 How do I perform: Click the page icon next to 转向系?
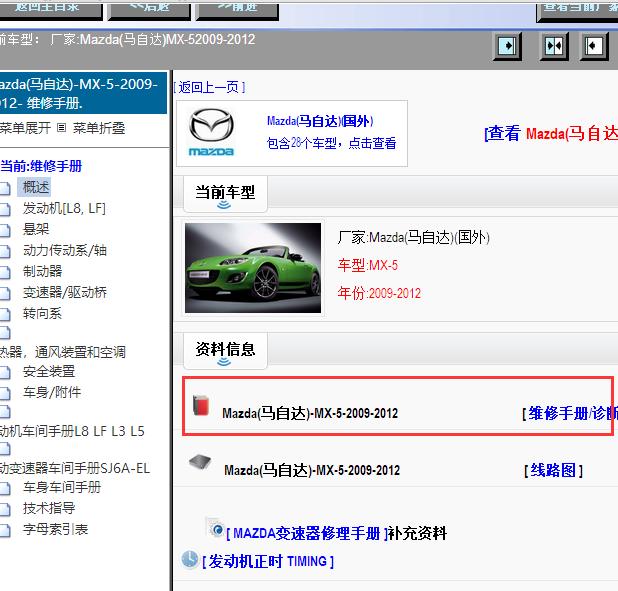coord(5,315)
